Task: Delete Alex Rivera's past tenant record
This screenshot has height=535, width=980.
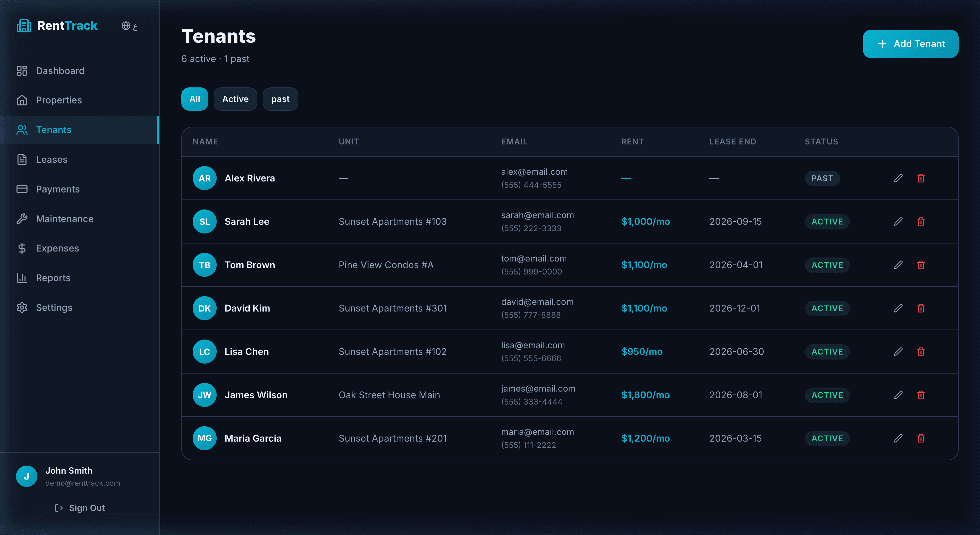Action: point(921,178)
